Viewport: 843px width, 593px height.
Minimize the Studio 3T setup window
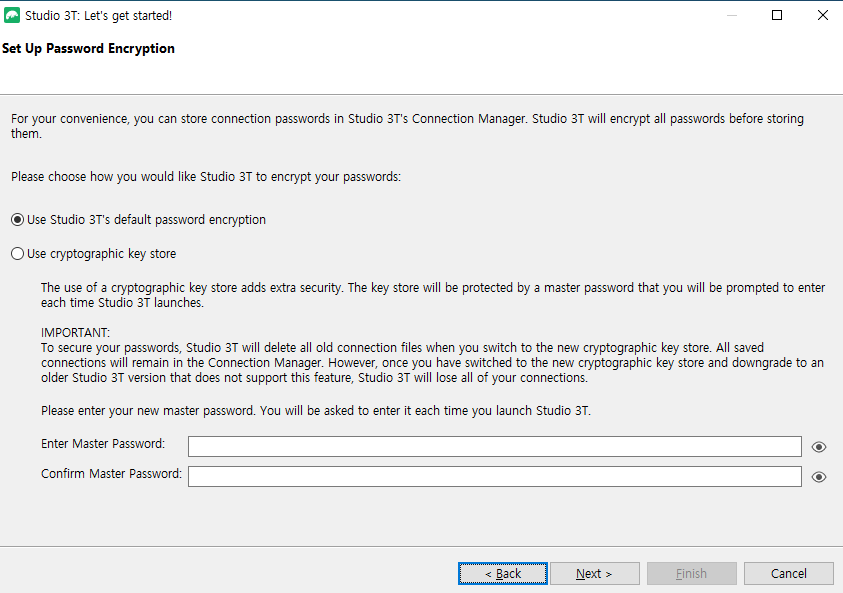pyautogui.click(x=731, y=15)
